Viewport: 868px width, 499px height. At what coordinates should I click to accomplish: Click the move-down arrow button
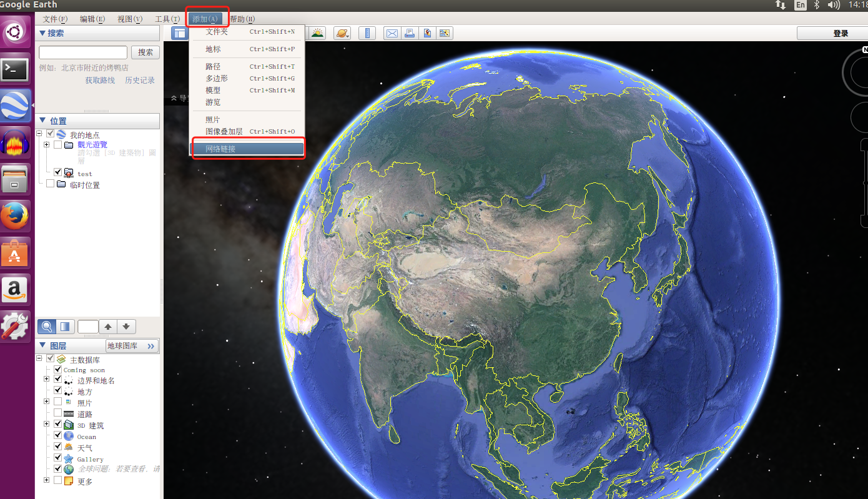pos(127,326)
